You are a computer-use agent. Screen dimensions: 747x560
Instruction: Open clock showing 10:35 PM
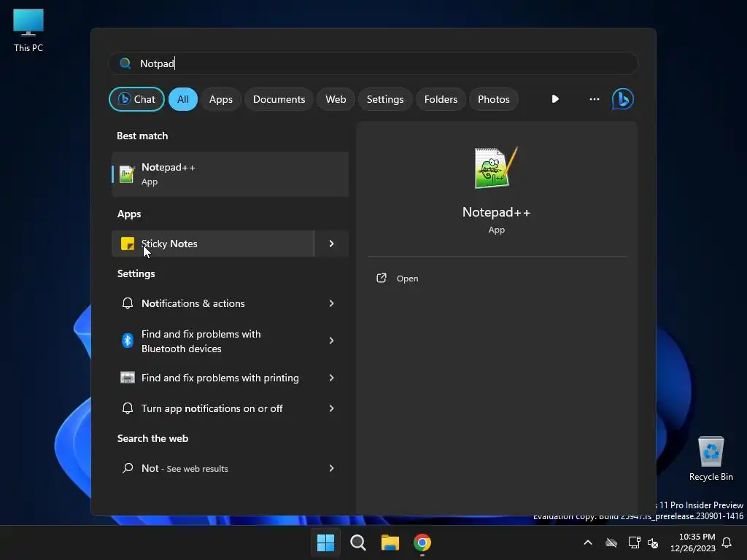693,542
